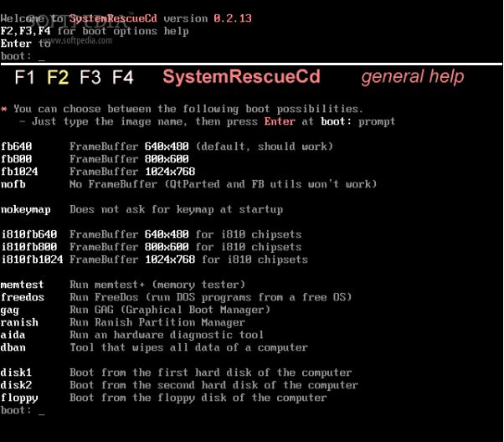Select the highlighted F2 help page label
This screenshot has height=442, width=504.
point(58,78)
